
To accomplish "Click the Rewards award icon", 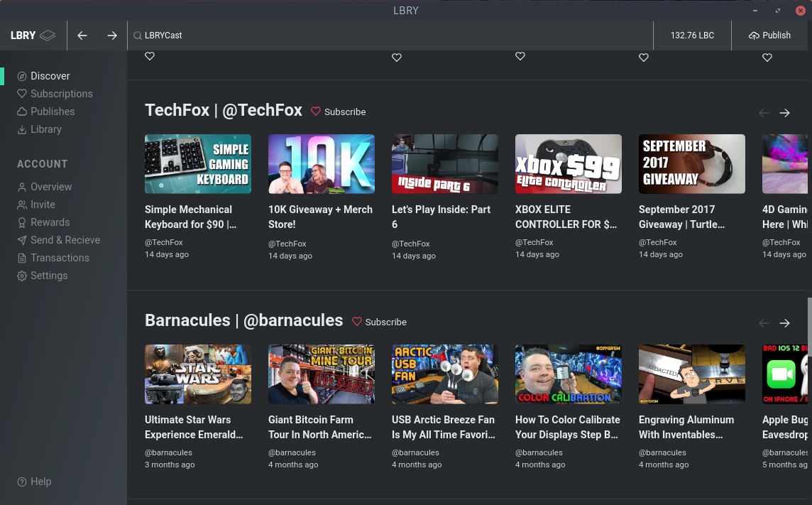I will [22, 222].
